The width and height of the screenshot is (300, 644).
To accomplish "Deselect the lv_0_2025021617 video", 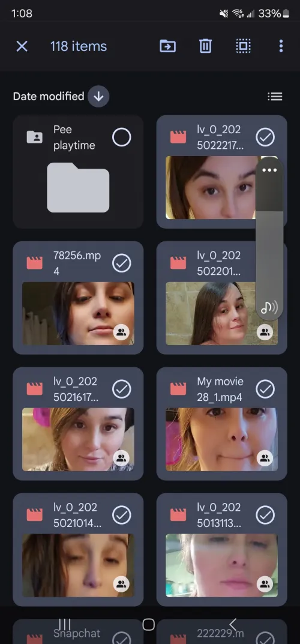I will tap(121, 390).
